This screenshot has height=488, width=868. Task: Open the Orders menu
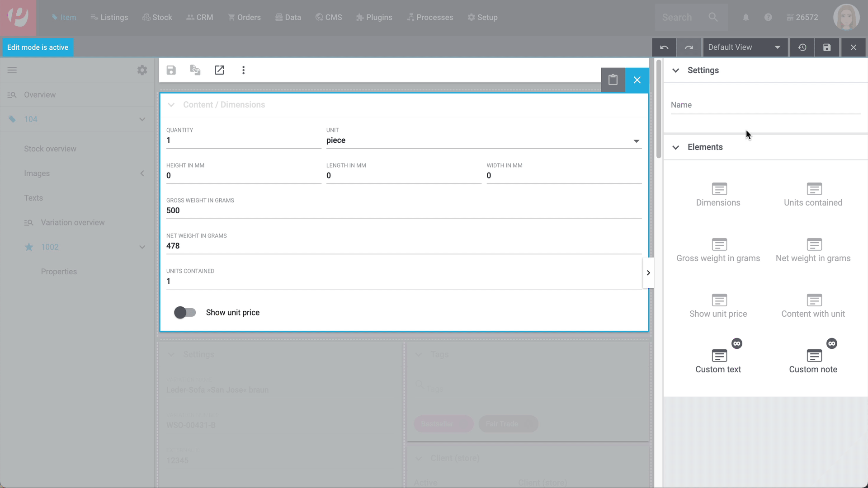[x=244, y=18]
